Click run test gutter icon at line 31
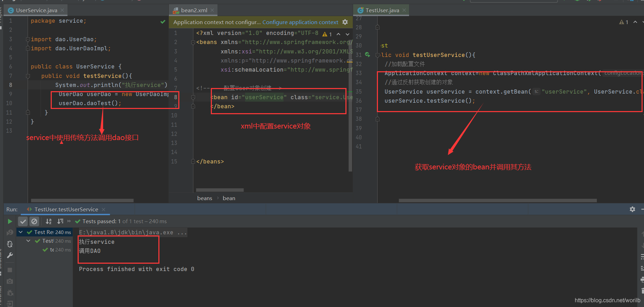The width and height of the screenshot is (644, 307). pyautogui.click(x=367, y=54)
